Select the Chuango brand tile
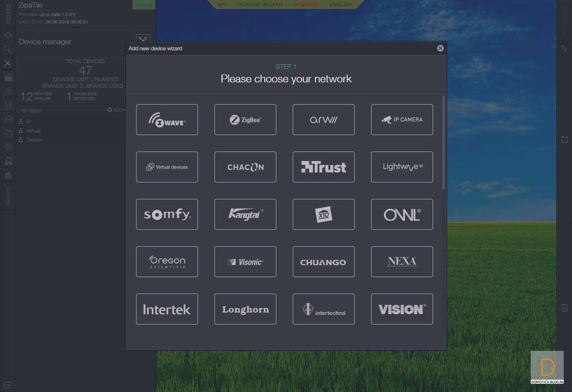This screenshot has height=392, width=572. [323, 262]
